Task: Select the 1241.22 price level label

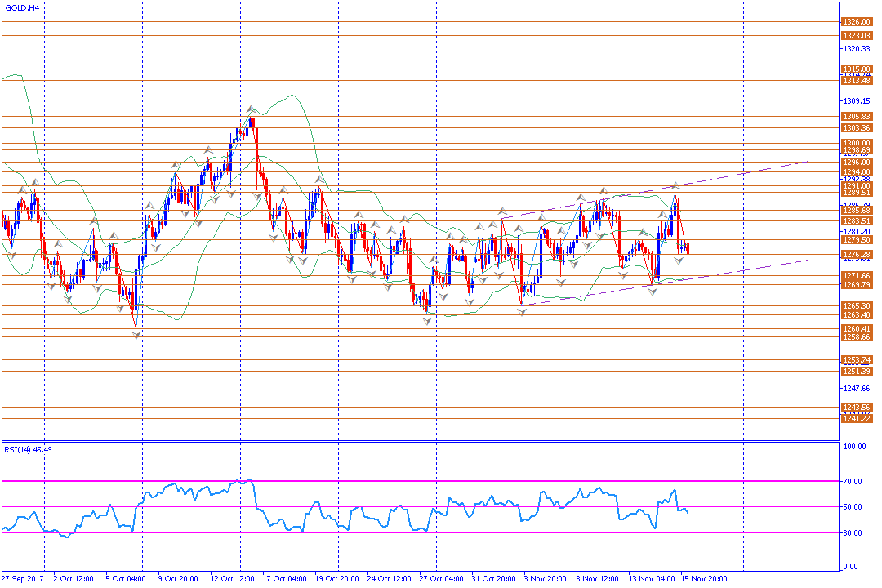Action: (857, 419)
